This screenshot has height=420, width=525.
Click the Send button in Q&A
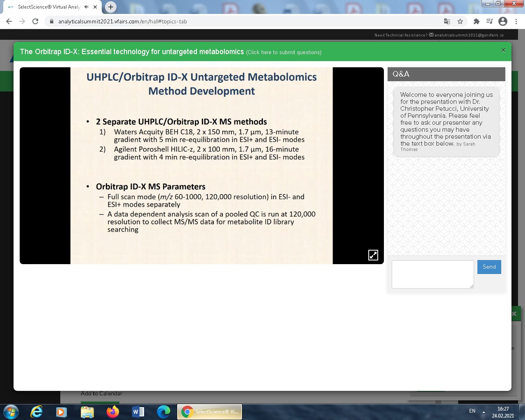[489, 267]
